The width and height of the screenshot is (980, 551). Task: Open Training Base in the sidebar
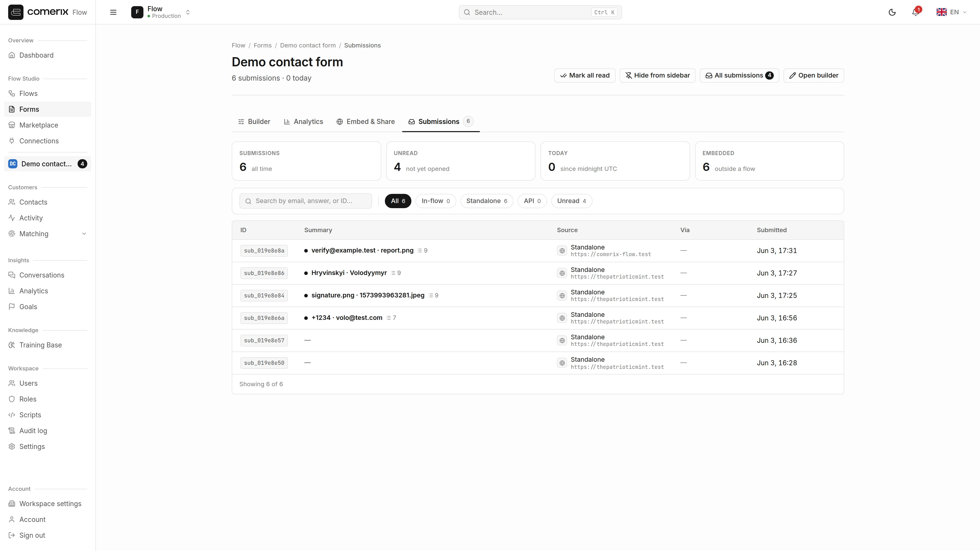coord(47,345)
